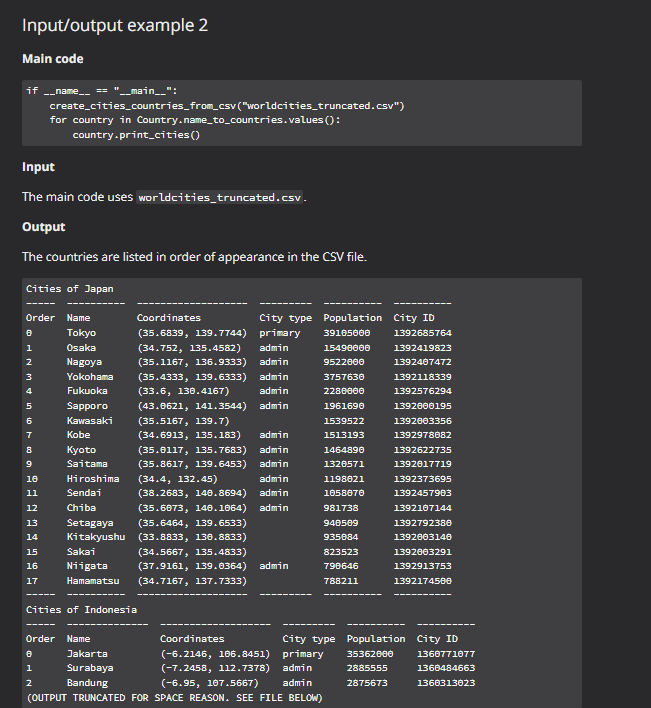Click the Chiba city ID '1392107144'

click(423, 507)
